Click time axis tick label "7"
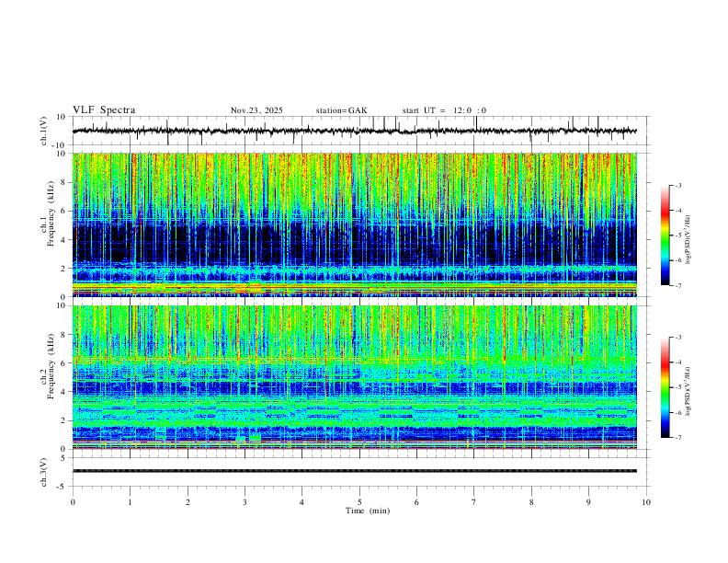The image size is (728, 563). [x=474, y=502]
